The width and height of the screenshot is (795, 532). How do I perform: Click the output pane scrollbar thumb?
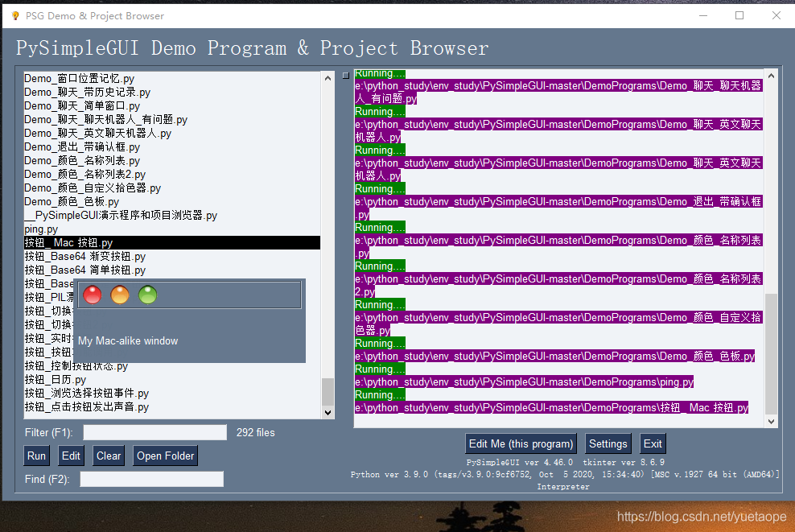771,354
